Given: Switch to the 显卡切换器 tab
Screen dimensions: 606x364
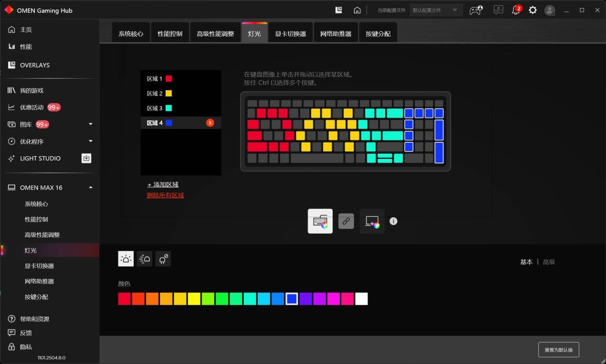Looking at the screenshot, I should click(x=290, y=33).
